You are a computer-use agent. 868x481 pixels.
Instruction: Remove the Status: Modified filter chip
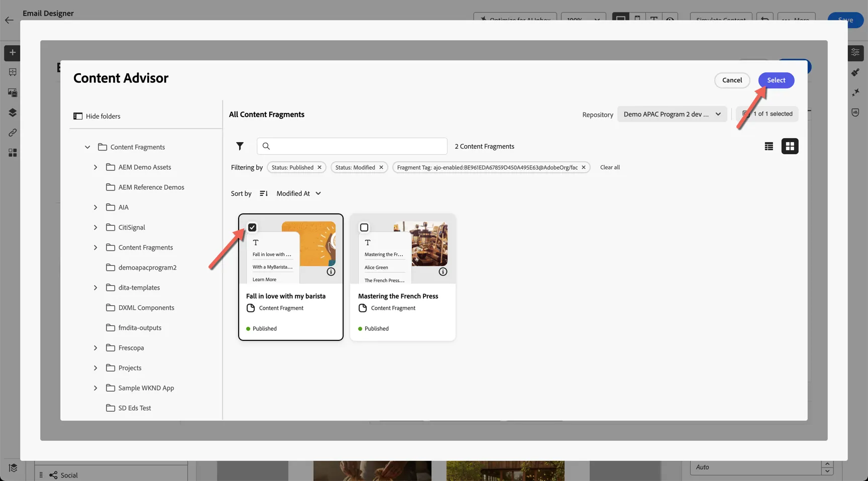pos(381,167)
